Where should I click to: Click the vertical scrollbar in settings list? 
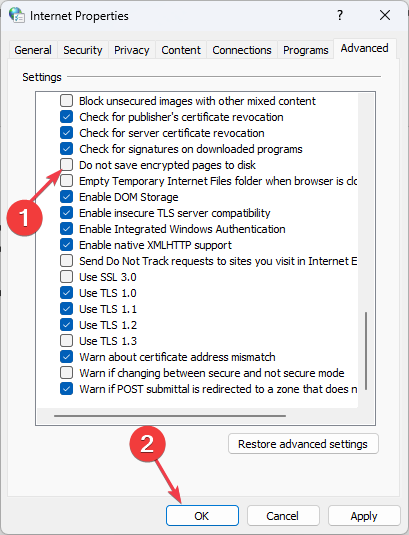point(366,350)
